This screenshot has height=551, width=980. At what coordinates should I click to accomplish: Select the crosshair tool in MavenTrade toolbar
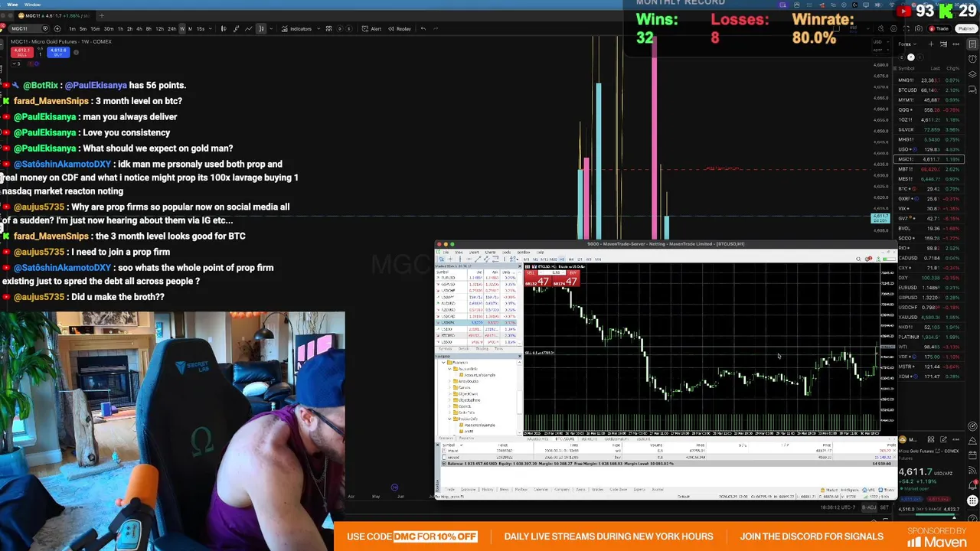450,259
